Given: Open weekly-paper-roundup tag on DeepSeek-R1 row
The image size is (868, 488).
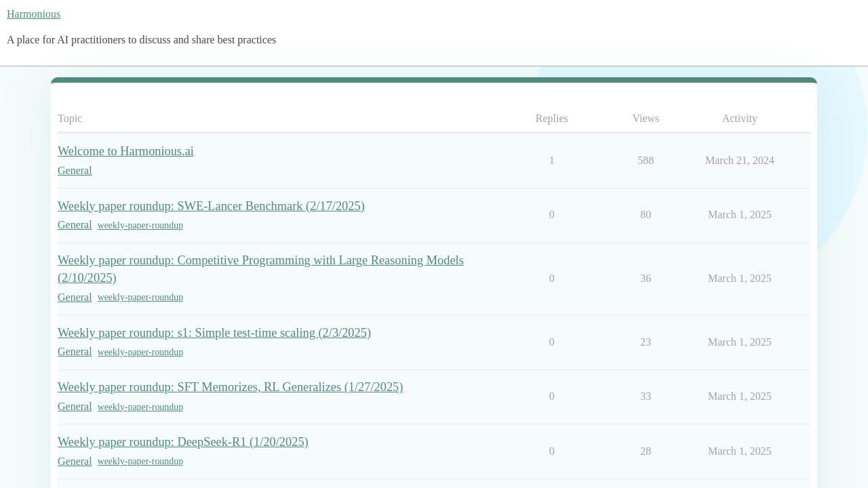Looking at the screenshot, I should [x=140, y=460].
